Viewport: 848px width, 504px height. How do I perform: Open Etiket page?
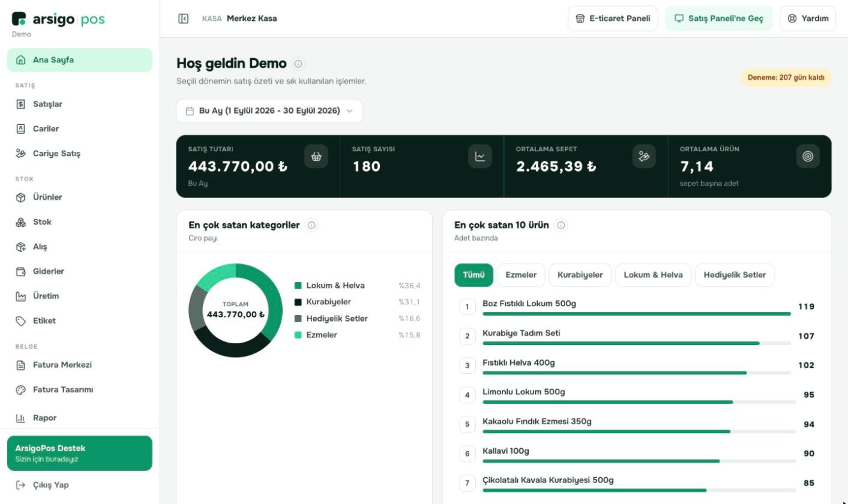(x=80, y=321)
